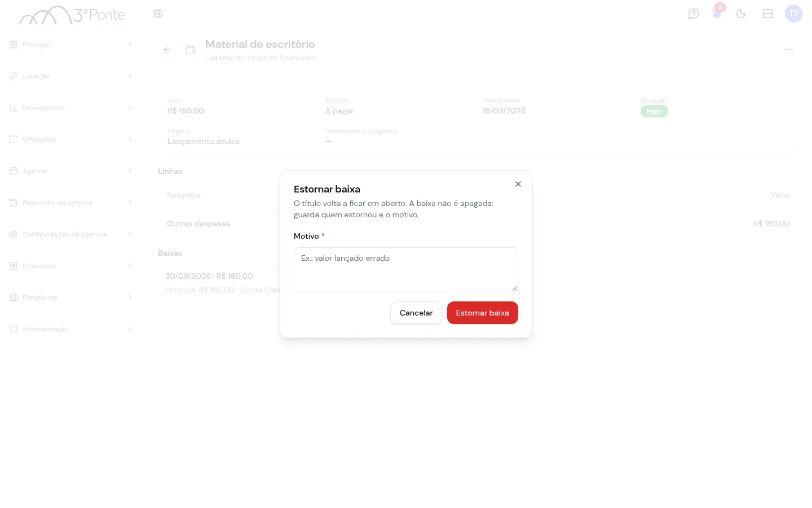Open the WhatsApp sidebar item
Viewport: 812px width, 508px height.
point(71,139)
